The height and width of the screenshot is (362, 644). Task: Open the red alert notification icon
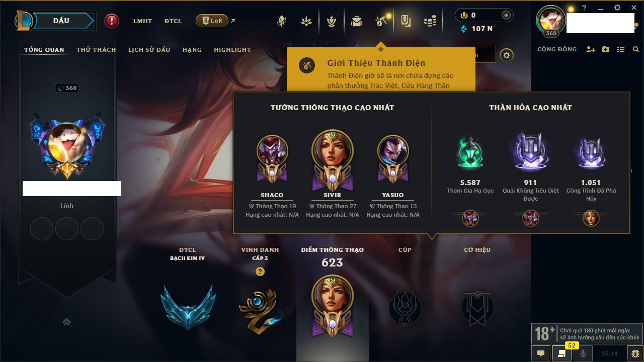[x=112, y=21]
